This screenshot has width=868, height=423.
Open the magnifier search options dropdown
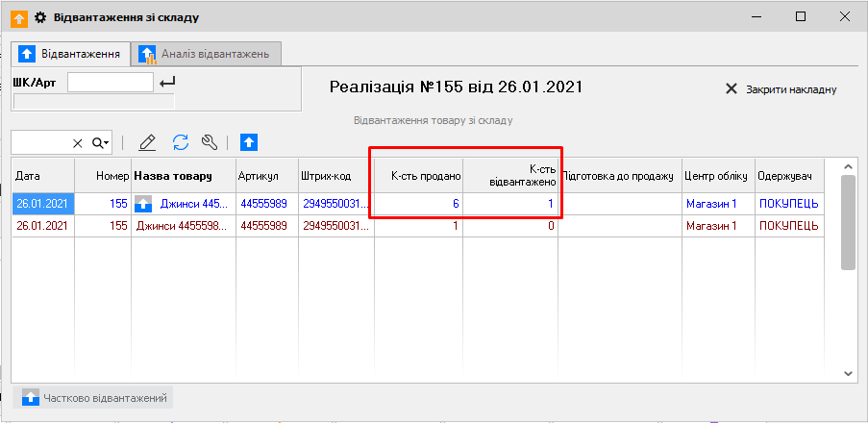[100, 143]
